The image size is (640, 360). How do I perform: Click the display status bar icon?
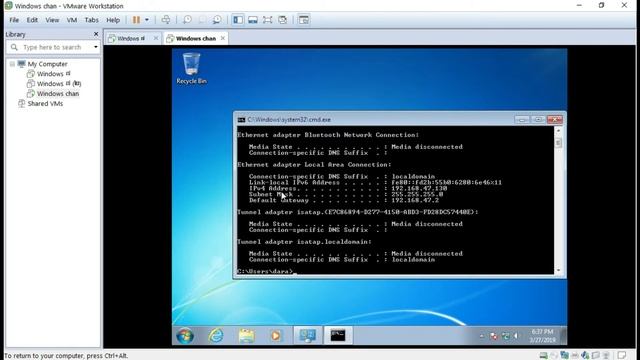tap(596, 355)
